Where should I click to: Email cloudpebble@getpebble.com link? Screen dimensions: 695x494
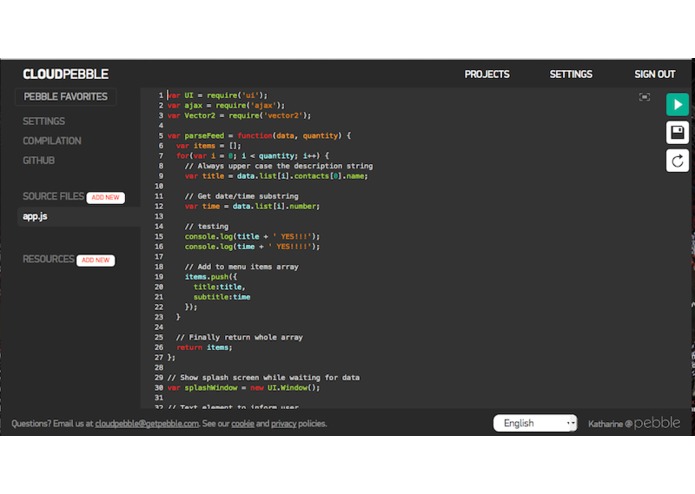[147, 424]
